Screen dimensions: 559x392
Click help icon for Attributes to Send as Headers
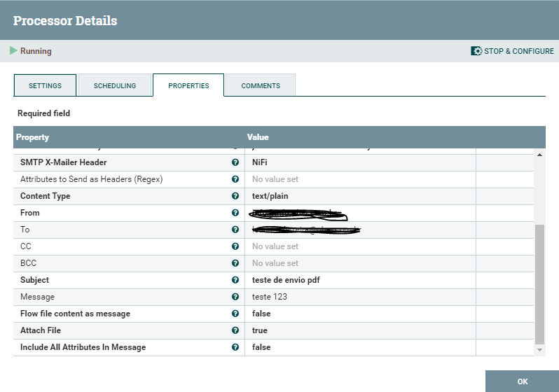[x=235, y=179]
